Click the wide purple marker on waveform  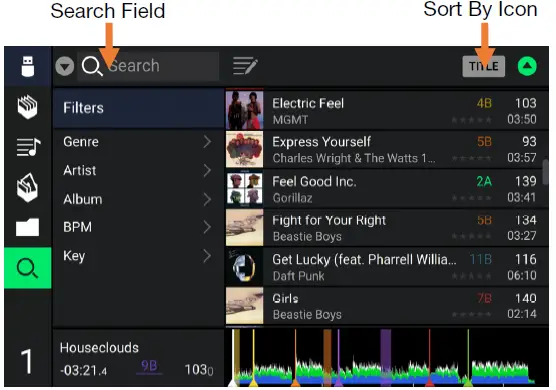(x=386, y=357)
